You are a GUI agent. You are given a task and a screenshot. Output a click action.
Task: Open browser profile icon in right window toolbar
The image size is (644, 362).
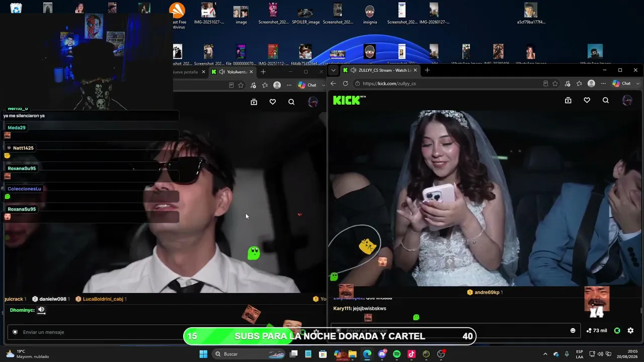click(x=591, y=83)
